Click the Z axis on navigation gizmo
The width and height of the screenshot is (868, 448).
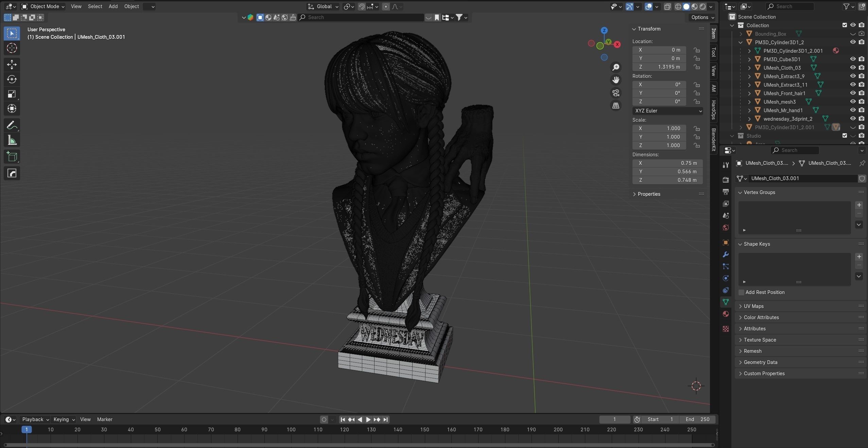604,30
